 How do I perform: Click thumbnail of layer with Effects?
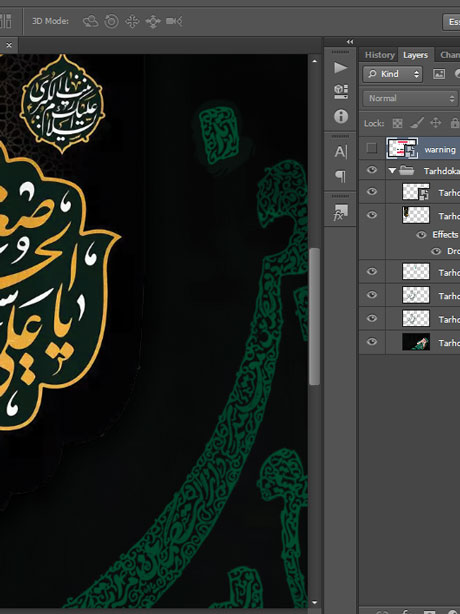coord(416,215)
